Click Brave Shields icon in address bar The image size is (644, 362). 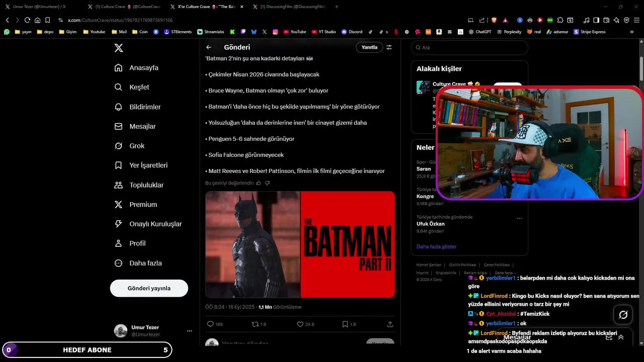494,20
